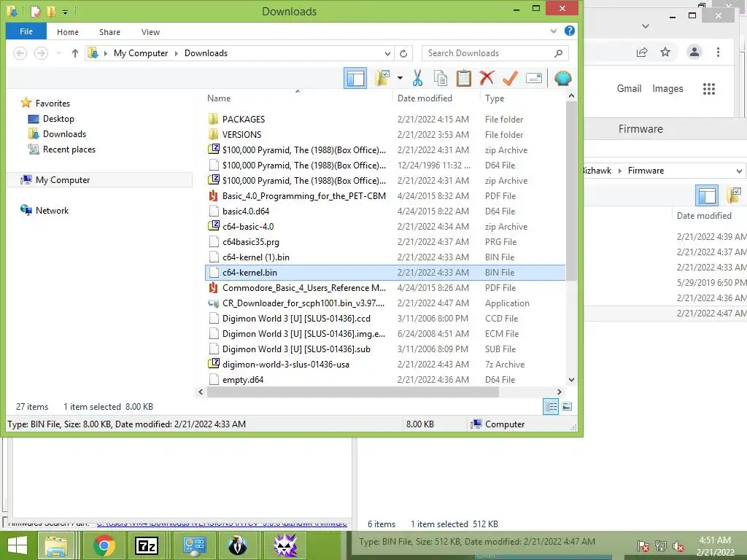This screenshot has height=560, width=747.
Task: Open Gmail link in Chrome window
Action: (629, 88)
